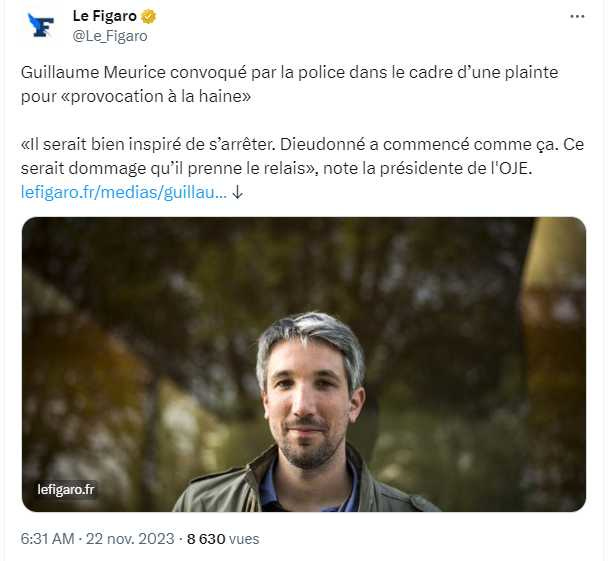This screenshot has width=612, height=561.
Task: Open the 8 630 view count
Action: click(206, 539)
